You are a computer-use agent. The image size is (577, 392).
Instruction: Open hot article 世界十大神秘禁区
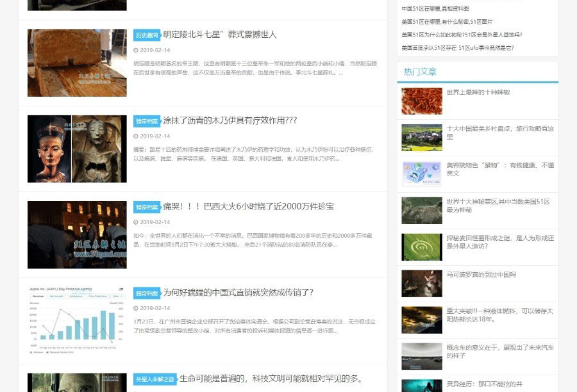tap(498, 206)
